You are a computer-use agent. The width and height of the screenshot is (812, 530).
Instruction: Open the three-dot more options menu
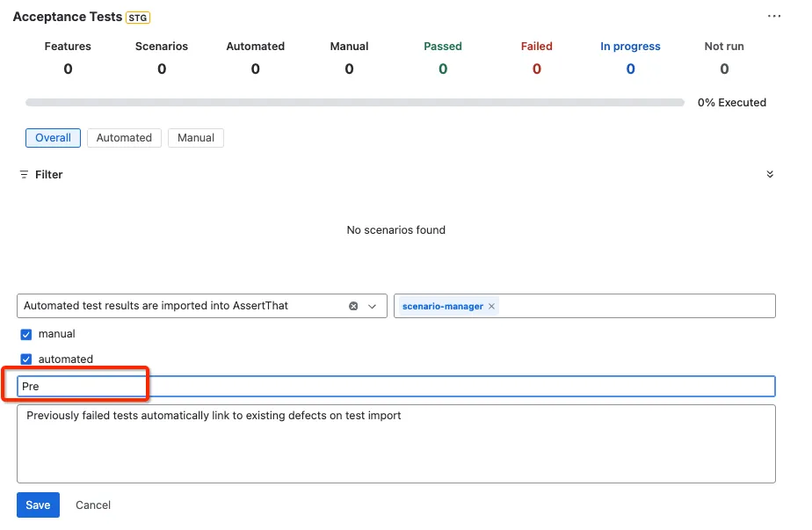point(773,16)
